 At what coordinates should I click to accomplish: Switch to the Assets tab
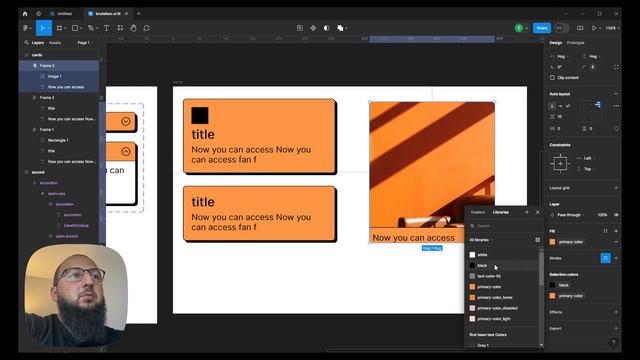click(55, 42)
